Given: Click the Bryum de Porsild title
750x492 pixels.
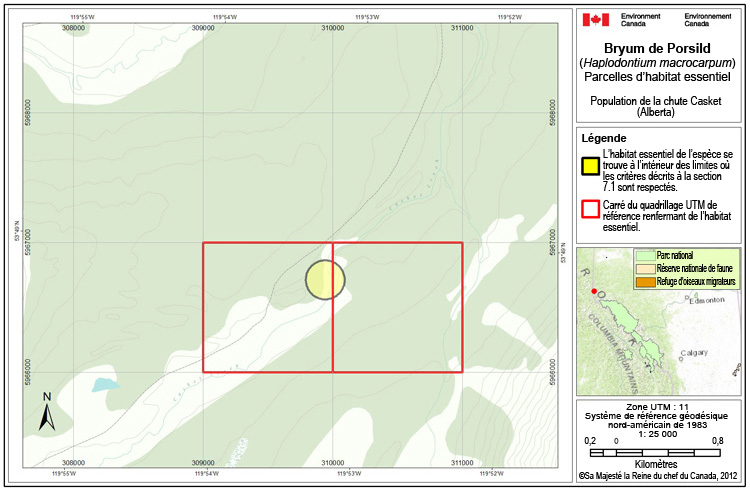Looking at the screenshot, I should pyautogui.click(x=660, y=49).
